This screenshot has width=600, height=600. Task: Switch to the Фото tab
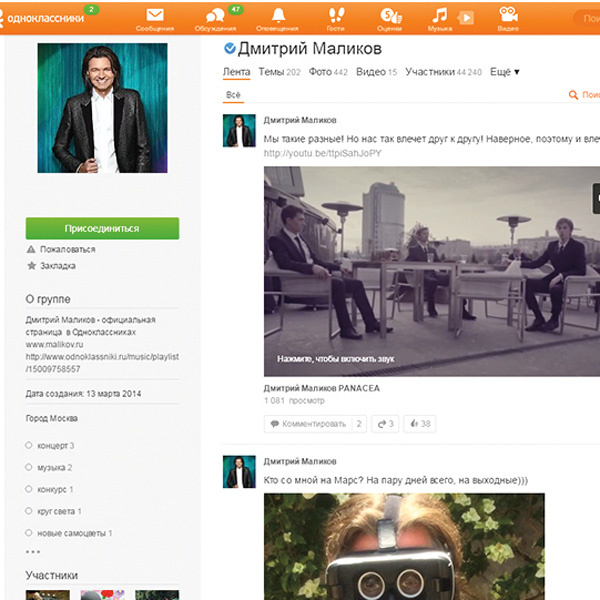[328, 72]
